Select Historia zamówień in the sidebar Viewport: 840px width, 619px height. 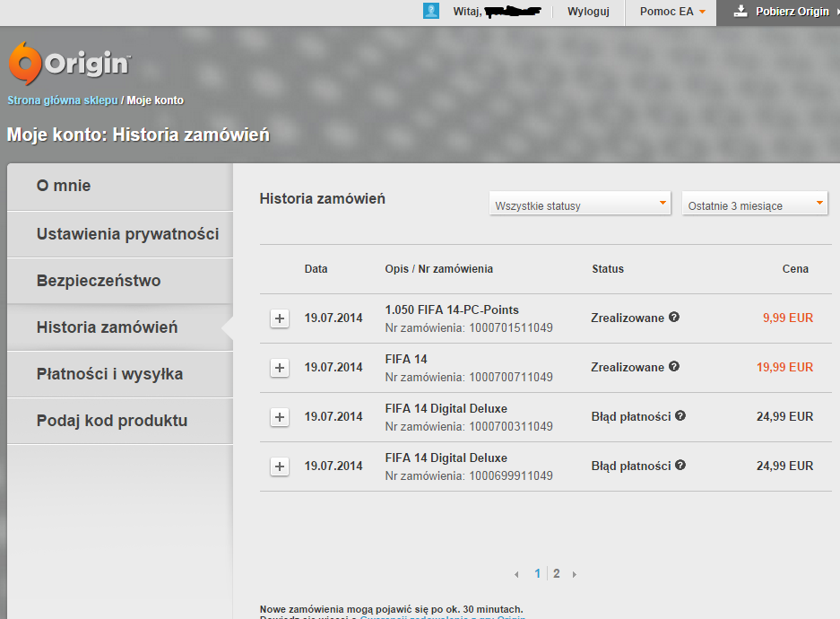point(120,327)
